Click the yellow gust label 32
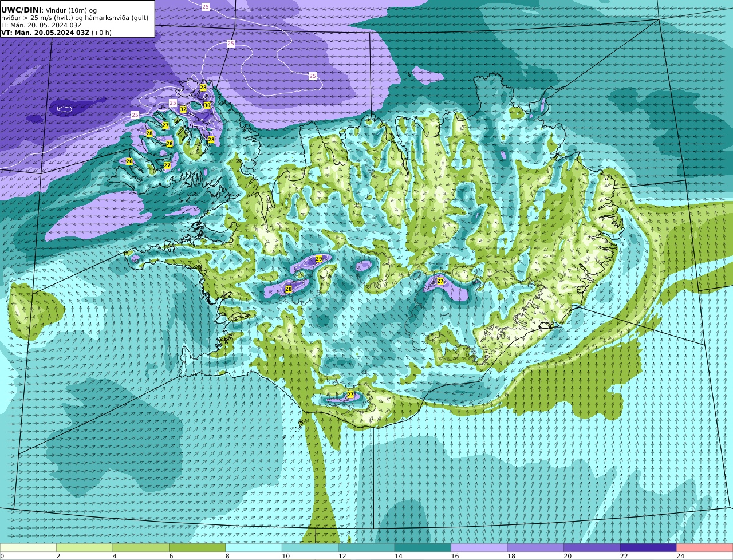 tap(183, 109)
